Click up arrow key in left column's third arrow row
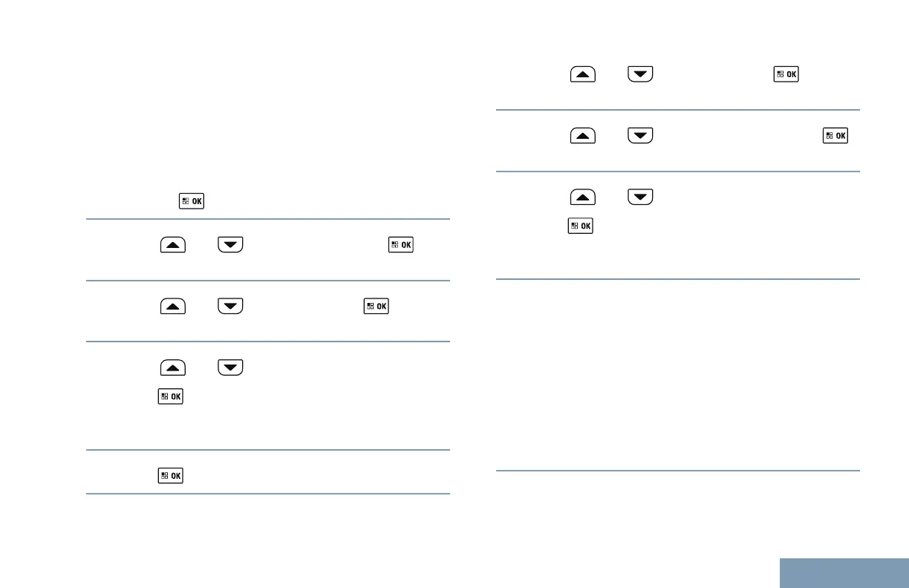909x588 pixels. (x=172, y=367)
